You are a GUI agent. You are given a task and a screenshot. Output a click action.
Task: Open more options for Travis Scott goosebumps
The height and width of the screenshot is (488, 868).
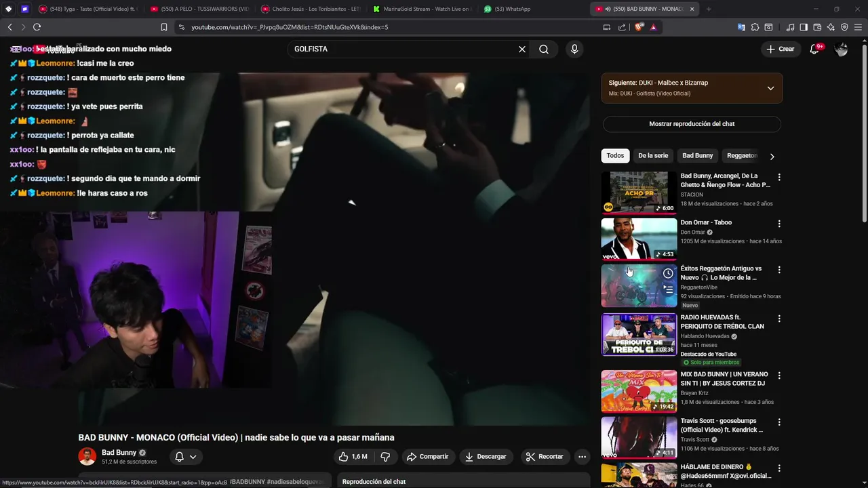coord(779,422)
